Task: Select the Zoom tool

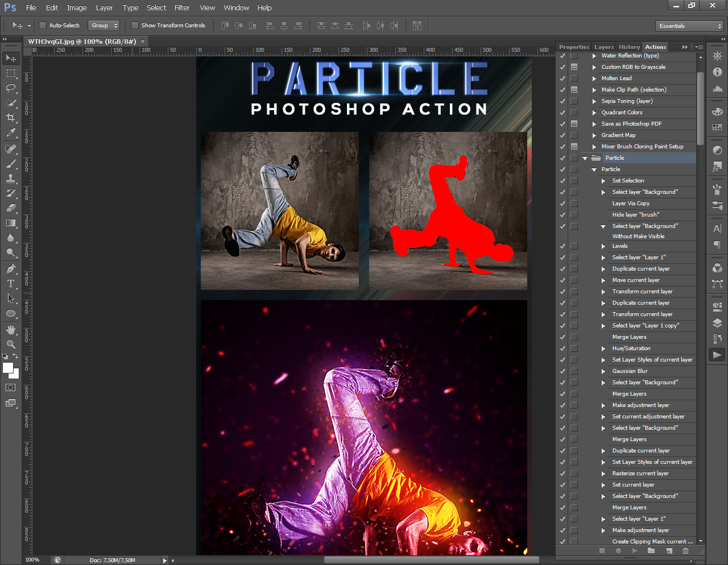Action: (11, 344)
